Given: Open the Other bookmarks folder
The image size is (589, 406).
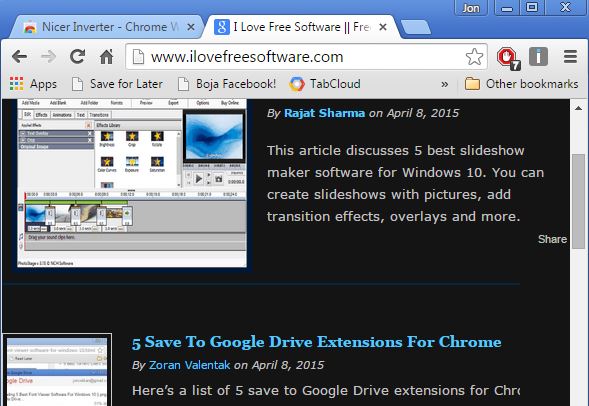Looking at the screenshot, I should 521,84.
